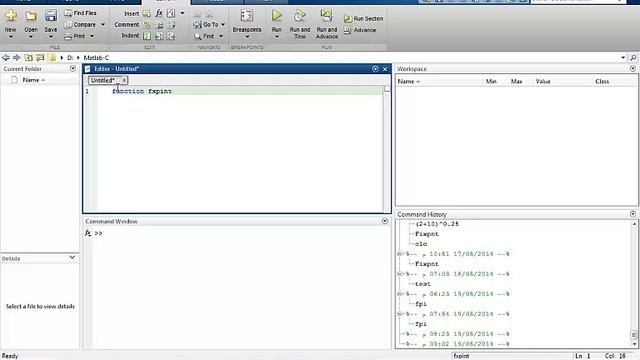The width and height of the screenshot is (640, 360).
Task: Click the Compare button in File group
Action: [x=80, y=24]
